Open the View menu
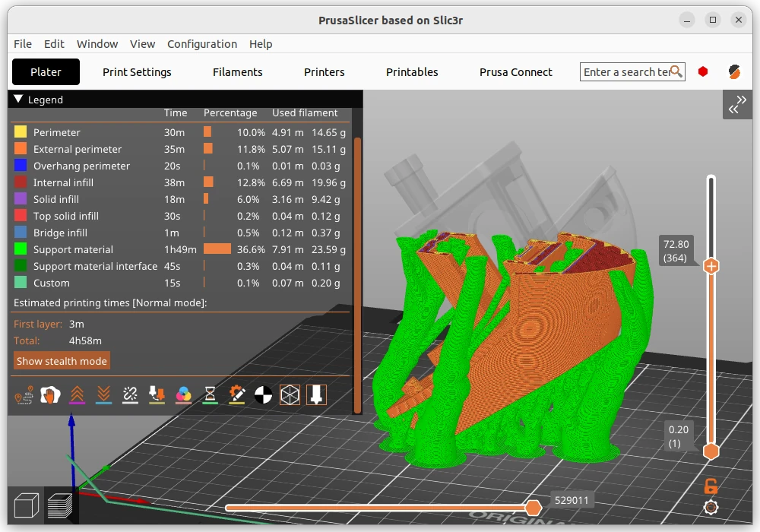Image resolution: width=760 pixels, height=532 pixels. coord(143,43)
